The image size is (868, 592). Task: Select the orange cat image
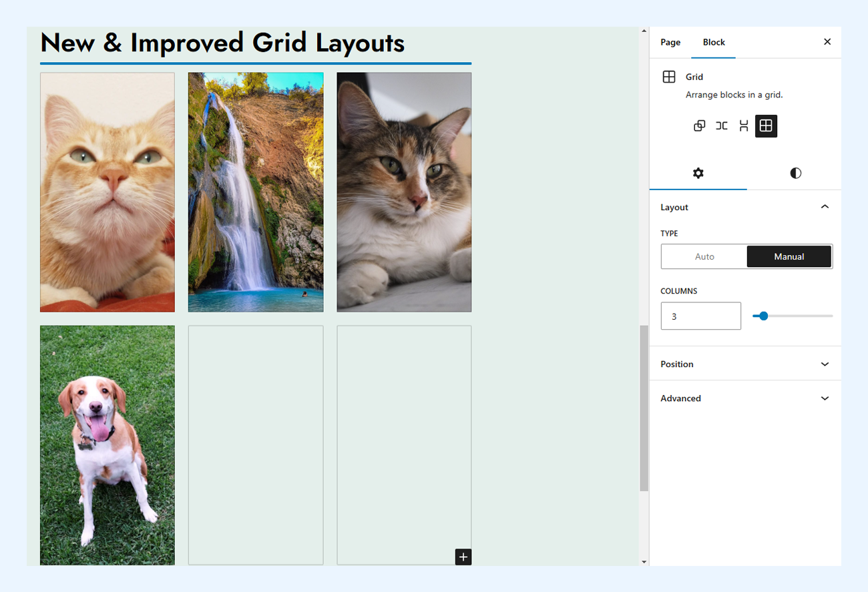coord(107,192)
